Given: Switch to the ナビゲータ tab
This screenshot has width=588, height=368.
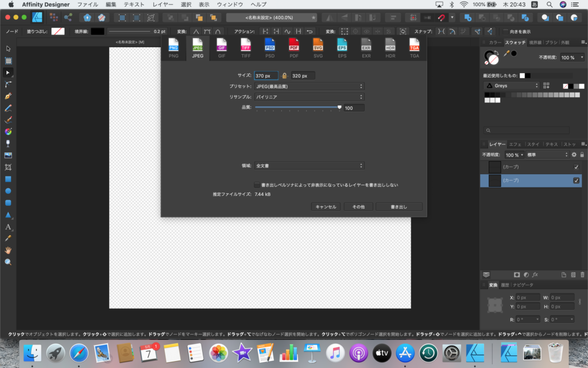Looking at the screenshot, I should (x=523, y=285).
